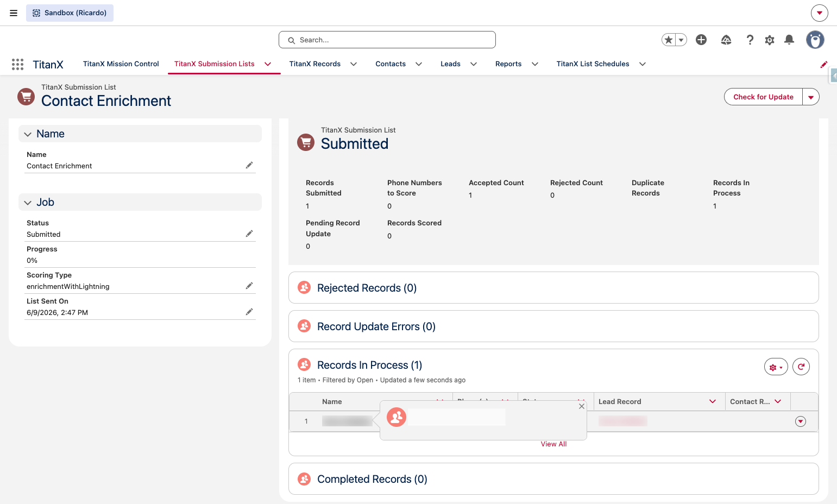Screen dimensions: 837x504
Task: Open TitanX List Schedules dropdown chevron
Action: (643, 64)
